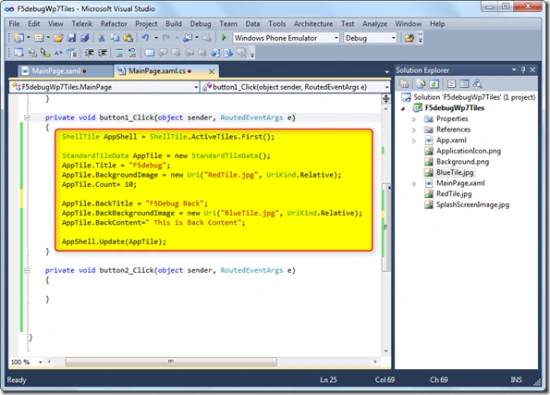
Task: Click View Class Diagram icon in Solution Explorer
Action: click(x=477, y=84)
